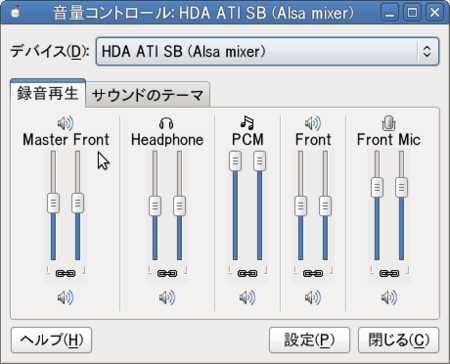This screenshot has width=450, height=364.
Task: Click the Master Front label text
Action: coord(66,140)
